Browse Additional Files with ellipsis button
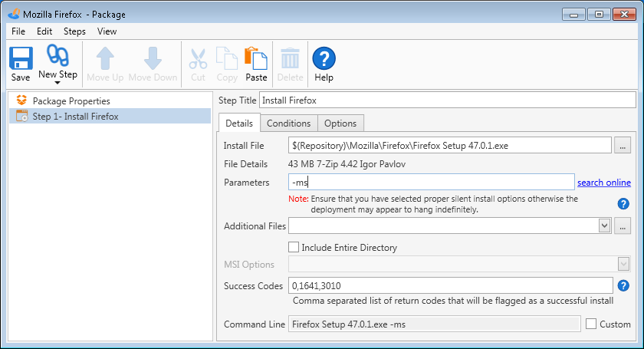The image size is (644, 349). click(623, 226)
